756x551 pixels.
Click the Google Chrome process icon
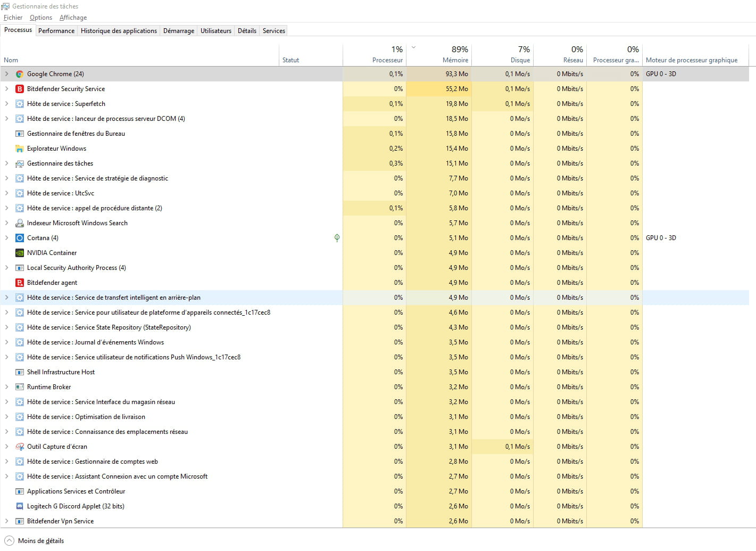click(x=20, y=74)
